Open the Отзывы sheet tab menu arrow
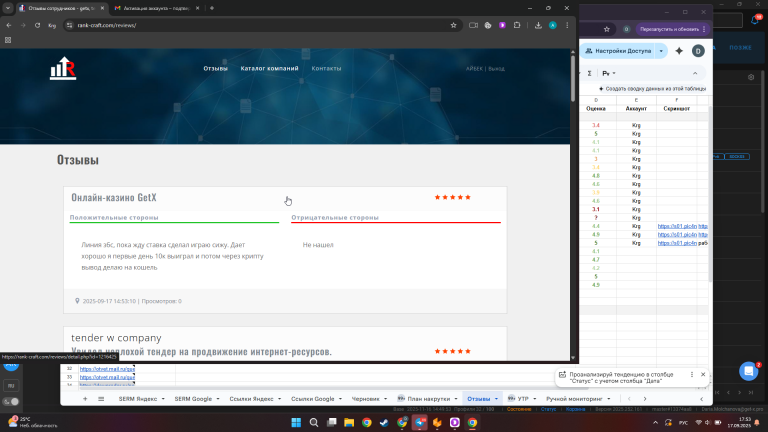 point(496,399)
